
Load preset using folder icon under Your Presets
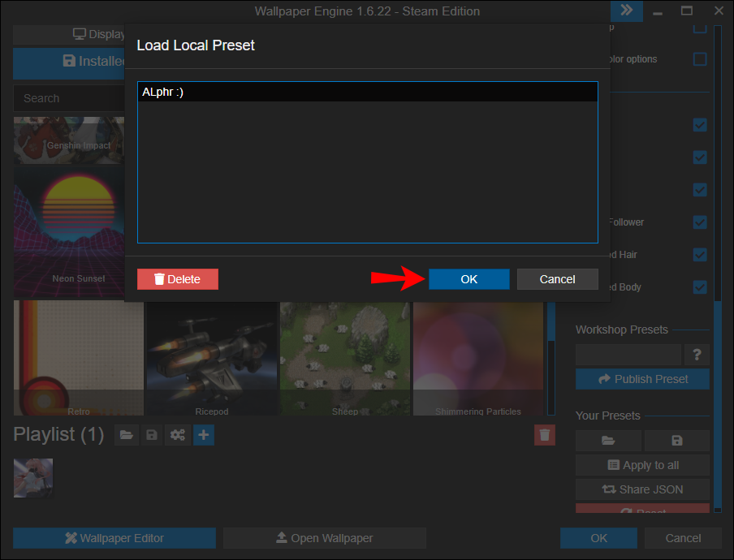pyautogui.click(x=608, y=441)
